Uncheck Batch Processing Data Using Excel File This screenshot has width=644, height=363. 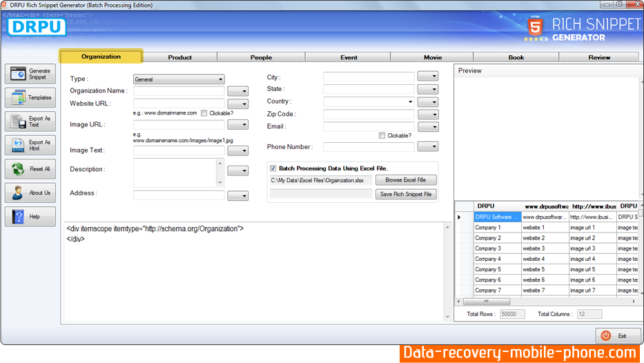click(273, 168)
